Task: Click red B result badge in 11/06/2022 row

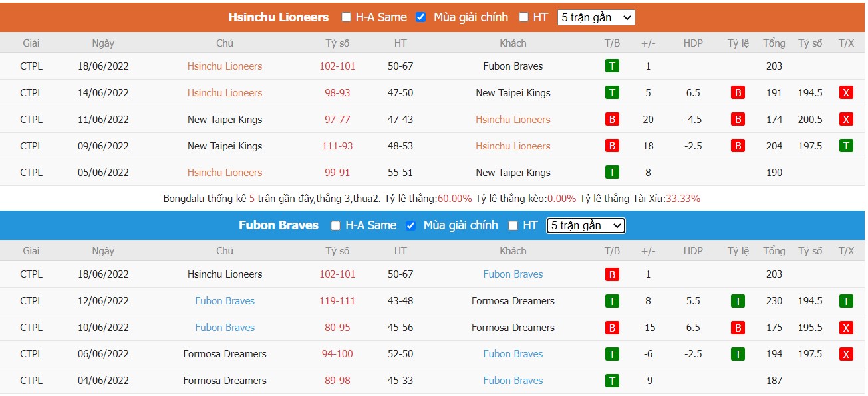Action: pos(612,120)
